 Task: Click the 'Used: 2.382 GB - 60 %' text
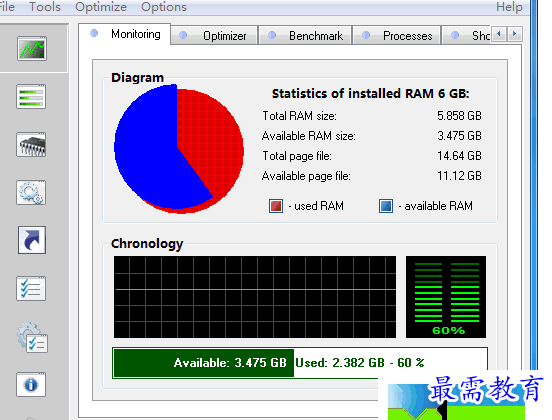(359, 363)
